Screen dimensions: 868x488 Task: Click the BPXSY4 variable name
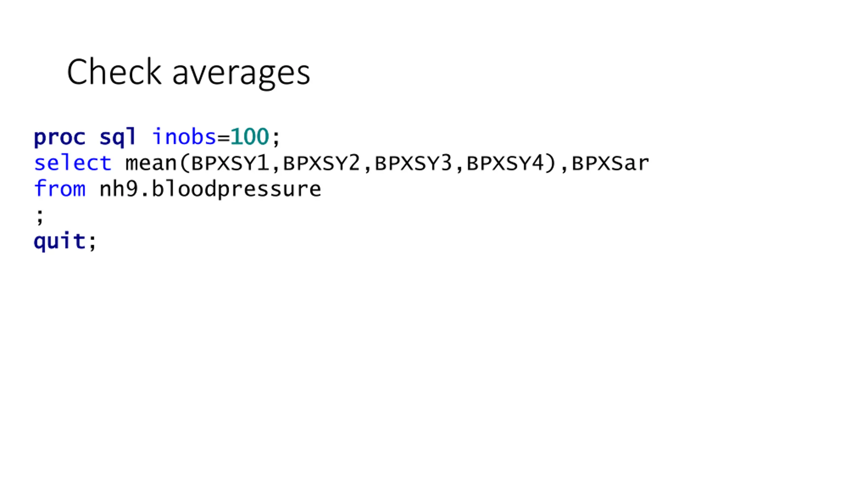(505, 163)
